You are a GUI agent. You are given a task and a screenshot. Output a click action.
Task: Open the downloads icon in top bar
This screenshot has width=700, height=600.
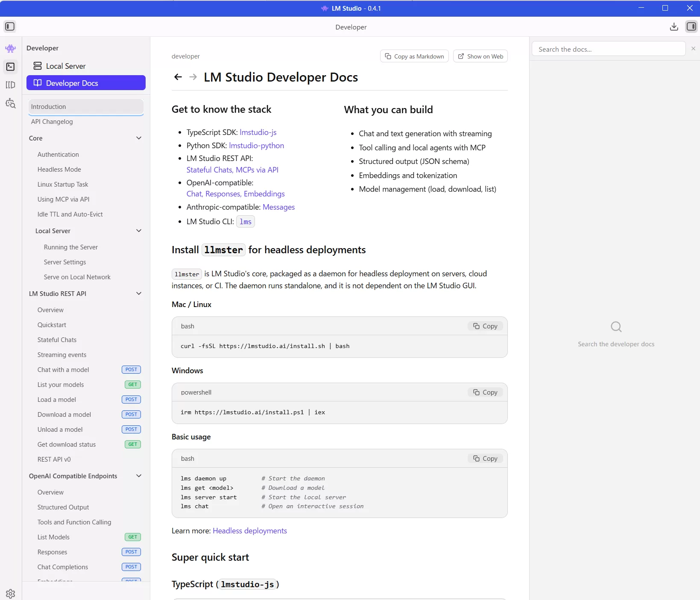[x=674, y=26]
